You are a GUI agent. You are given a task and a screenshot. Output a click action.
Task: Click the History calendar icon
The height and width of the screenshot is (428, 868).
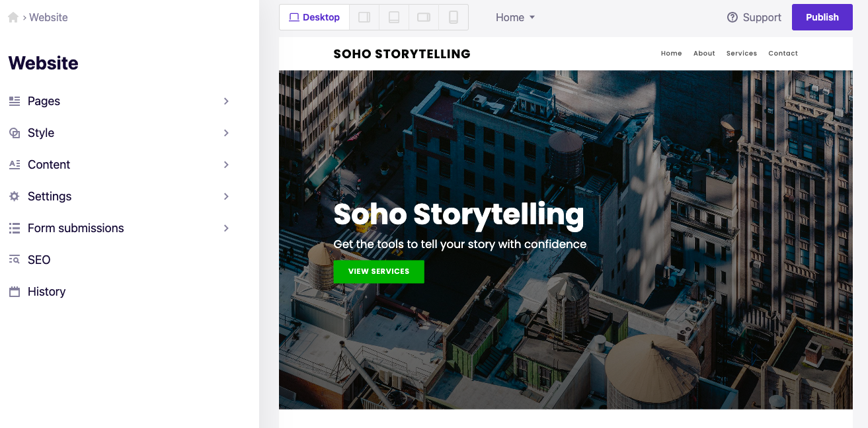[15, 292]
